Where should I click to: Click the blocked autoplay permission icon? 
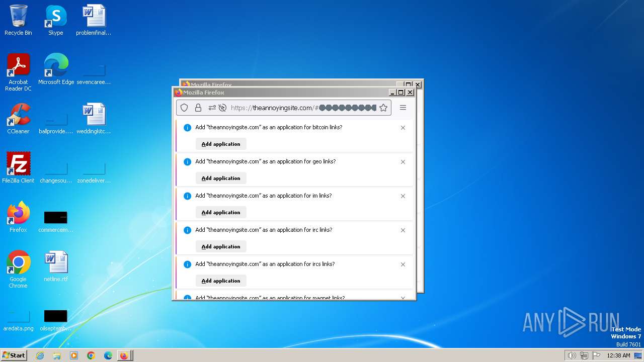[x=222, y=108]
